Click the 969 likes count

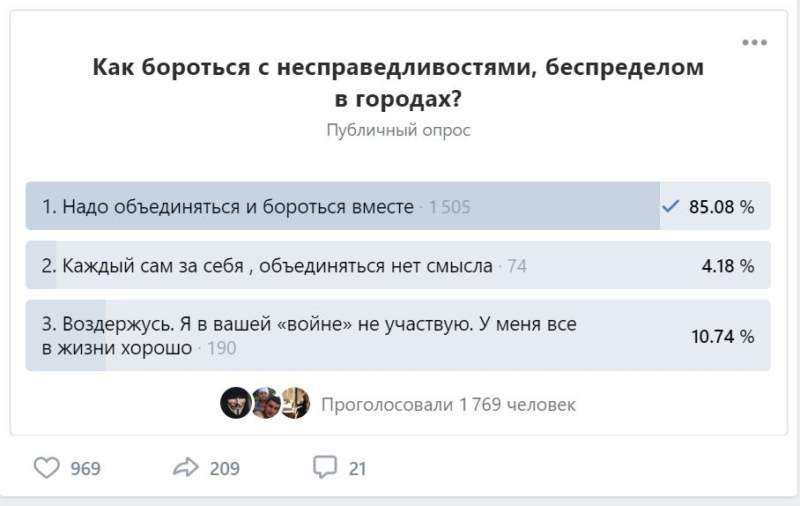click(85, 468)
